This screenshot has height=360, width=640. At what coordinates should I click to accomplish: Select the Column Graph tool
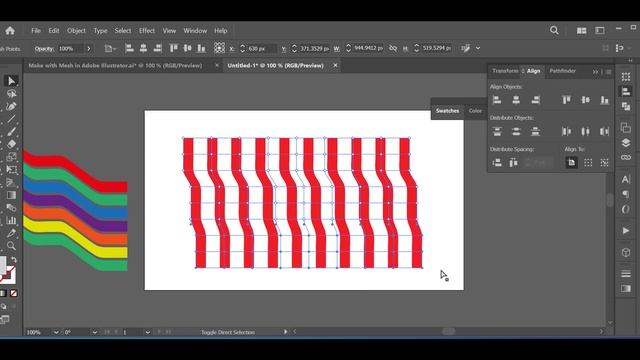11,220
